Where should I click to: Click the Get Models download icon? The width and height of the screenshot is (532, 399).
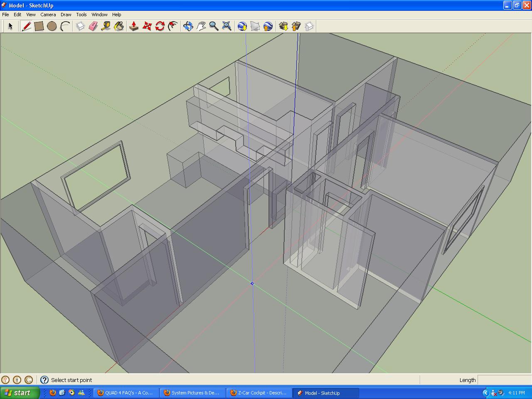click(283, 26)
